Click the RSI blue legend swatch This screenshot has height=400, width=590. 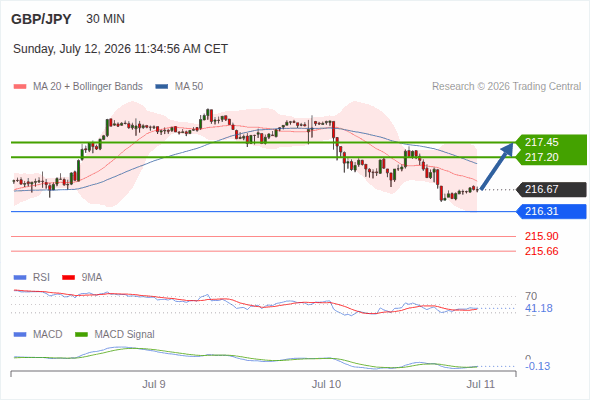pyautogui.click(x=20, y=278)
